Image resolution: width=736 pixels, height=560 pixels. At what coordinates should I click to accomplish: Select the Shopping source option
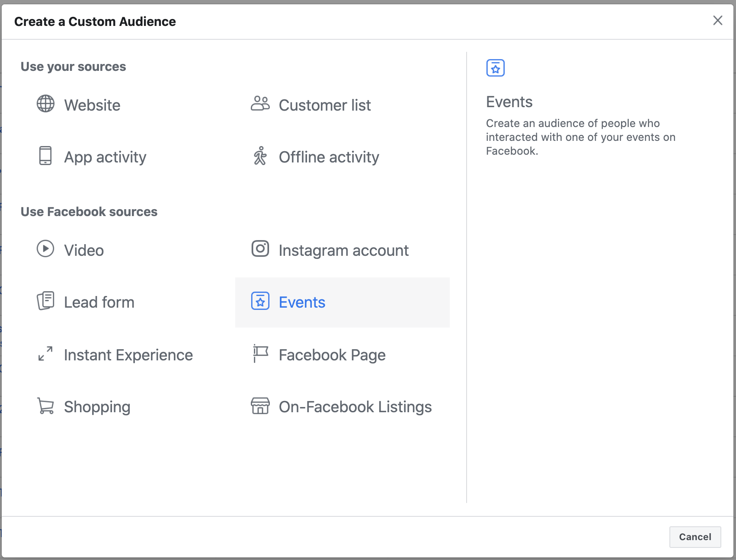[x=128, y=407]
